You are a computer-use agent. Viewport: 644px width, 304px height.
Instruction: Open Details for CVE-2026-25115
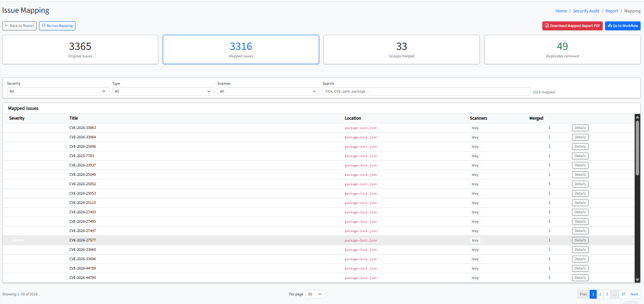point(580,203)
